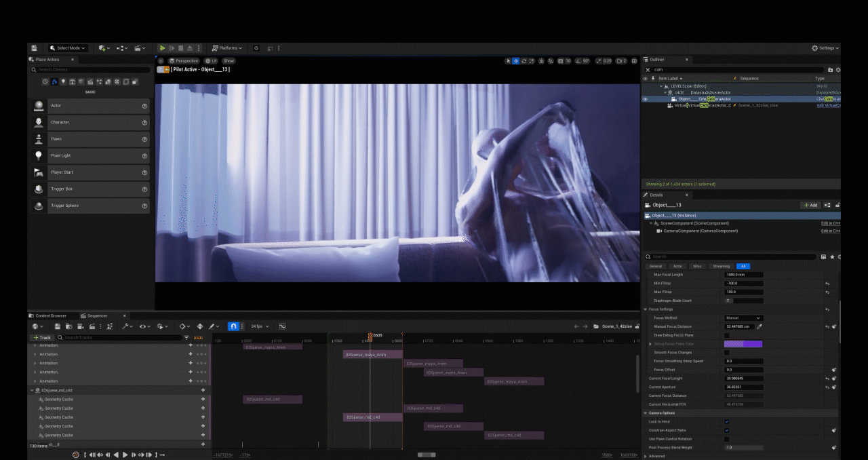868x460 pixels.
Task: Open the viewport Show menu
Action: click(229, 60)
